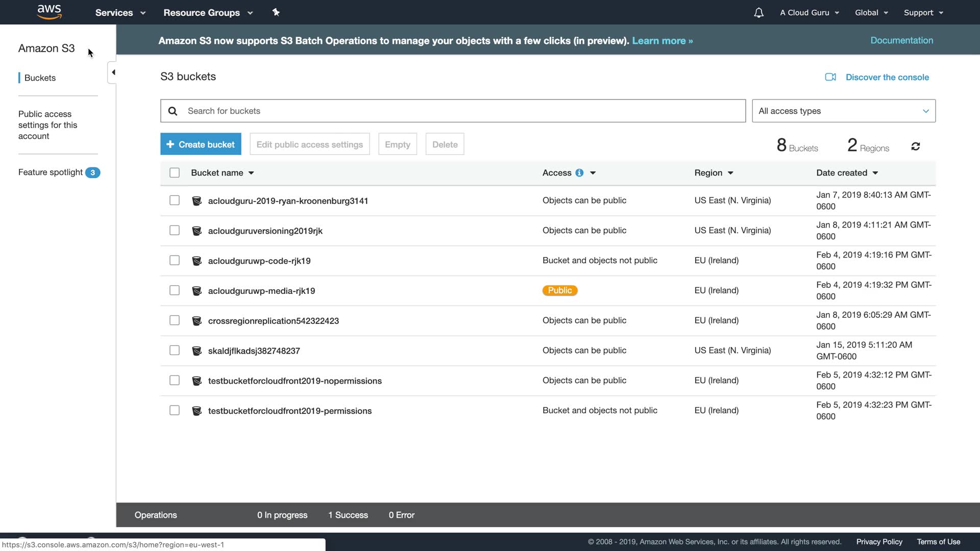This screenshot has width=980, height=551.
Task: Expand the Services menu
Action: (x=120, y=13)
